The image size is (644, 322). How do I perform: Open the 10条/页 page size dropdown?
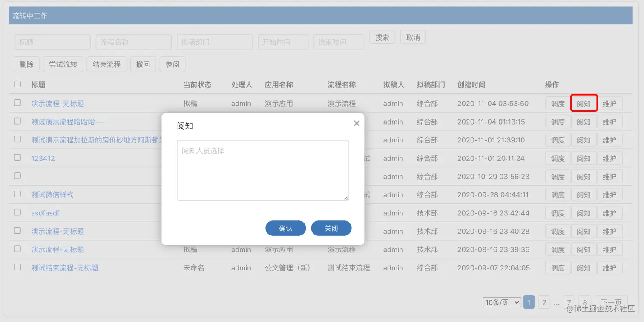502,302
